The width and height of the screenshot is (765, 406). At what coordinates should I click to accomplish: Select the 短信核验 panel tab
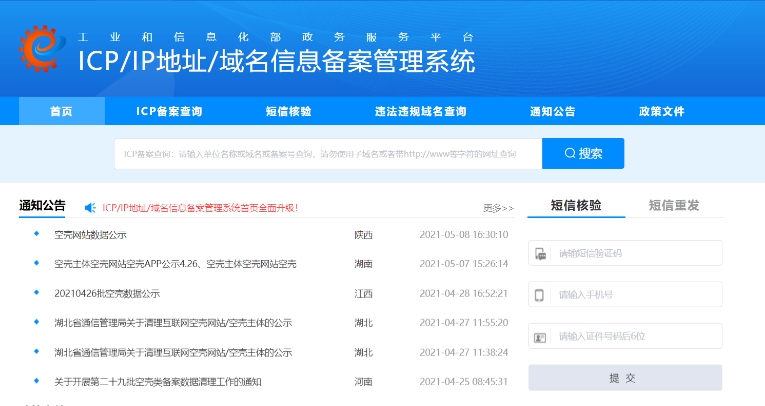576,206
